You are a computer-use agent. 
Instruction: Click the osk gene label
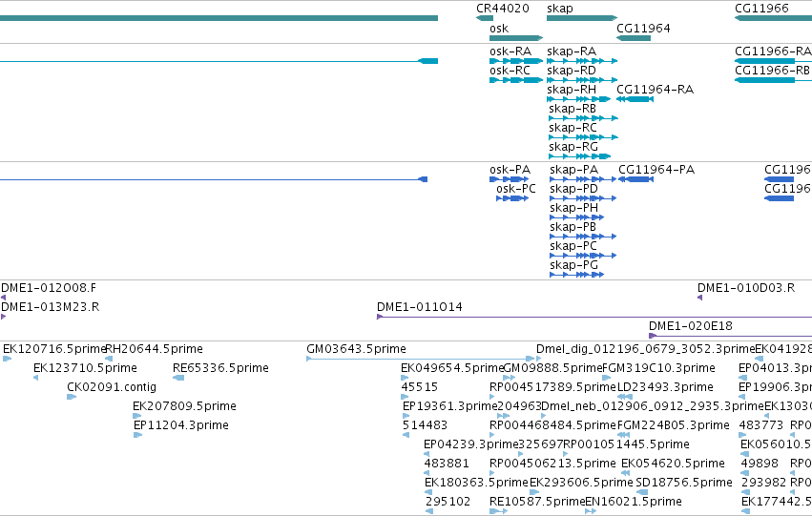point(499,29)
